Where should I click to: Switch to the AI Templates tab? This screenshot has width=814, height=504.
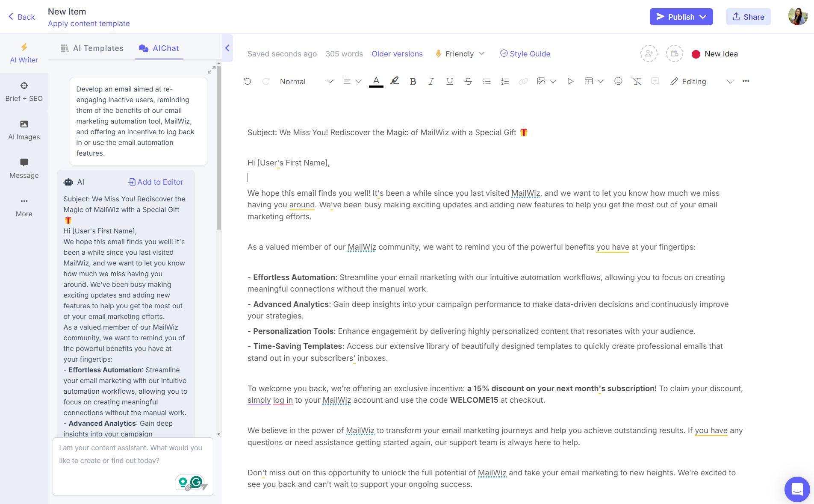click(x=92, y=48)
